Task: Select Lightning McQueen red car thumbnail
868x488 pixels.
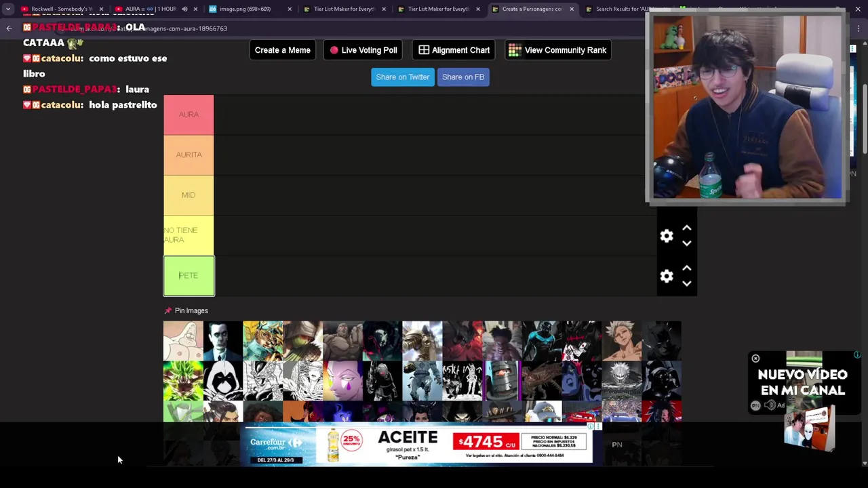Action: point(582,411)
